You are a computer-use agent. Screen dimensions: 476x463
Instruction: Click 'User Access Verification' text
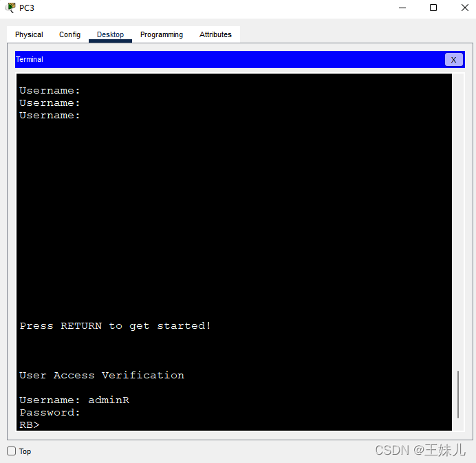tap(102, 375)
